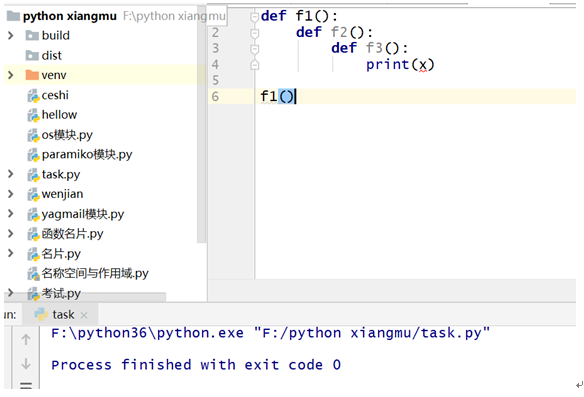
Task: Expand the venv folder chevron
Action: coord(10,75)
